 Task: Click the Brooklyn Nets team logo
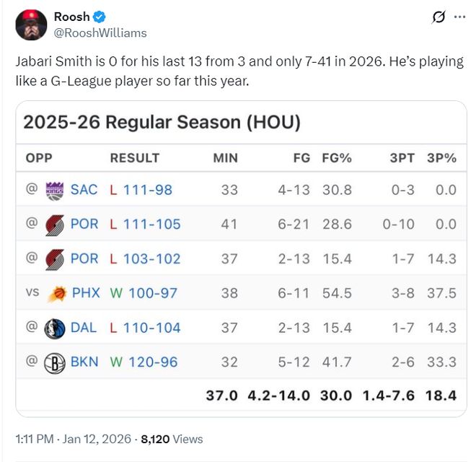(55, 362)
